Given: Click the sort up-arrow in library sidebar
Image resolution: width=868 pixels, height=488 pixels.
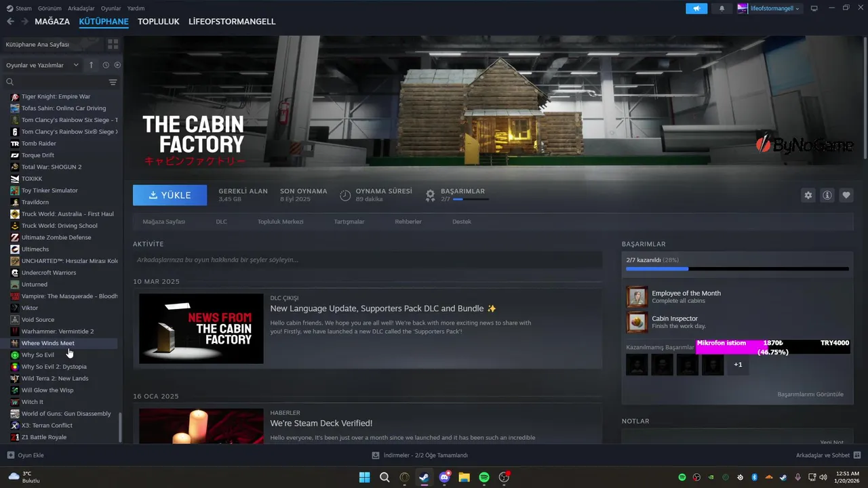Looking at the screenshot, I should 92,65.
